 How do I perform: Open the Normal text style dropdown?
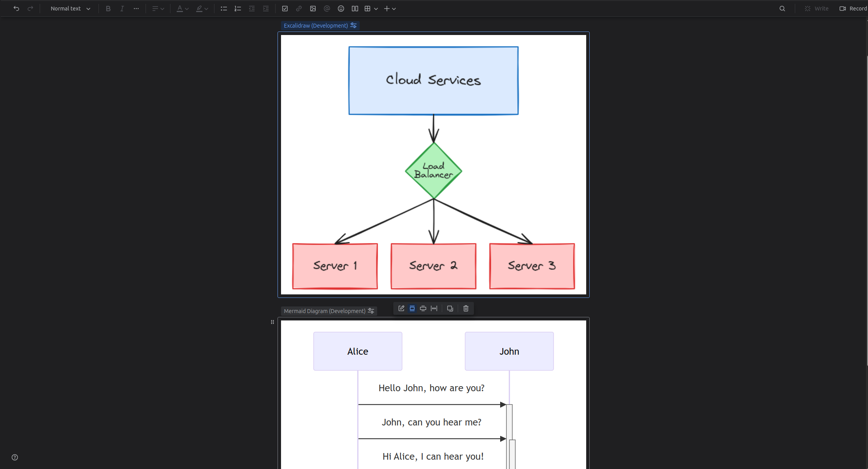[x=70, y=9]
